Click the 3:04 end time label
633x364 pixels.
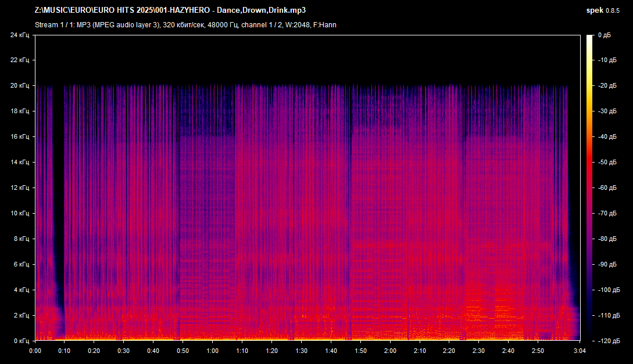point(580,351)
